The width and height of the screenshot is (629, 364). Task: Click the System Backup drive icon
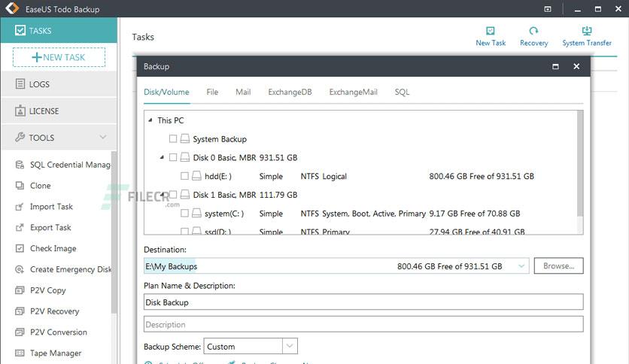point(184,138)
